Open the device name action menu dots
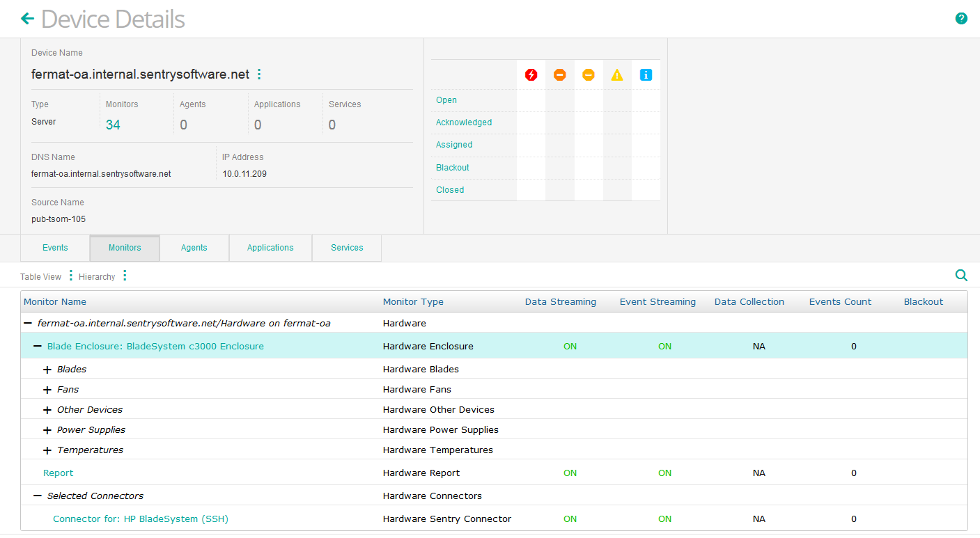This screenshot has height=538, width=980. (x=259, y=74)
